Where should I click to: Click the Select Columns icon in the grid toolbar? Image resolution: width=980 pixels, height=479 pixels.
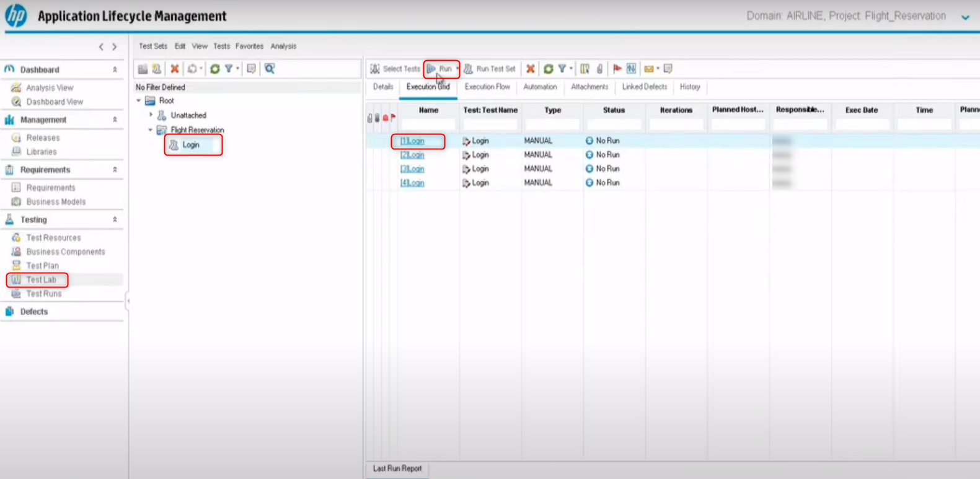585,69
